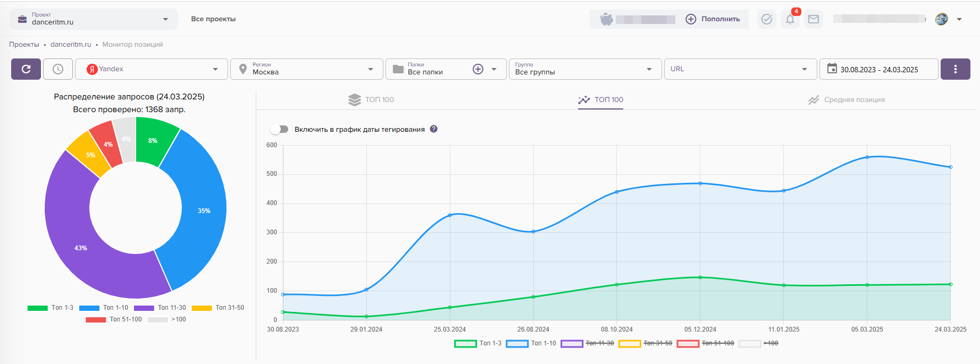Enable tagging dates in chart toggle
980x364 pixels.
click(x=279, y=129)
